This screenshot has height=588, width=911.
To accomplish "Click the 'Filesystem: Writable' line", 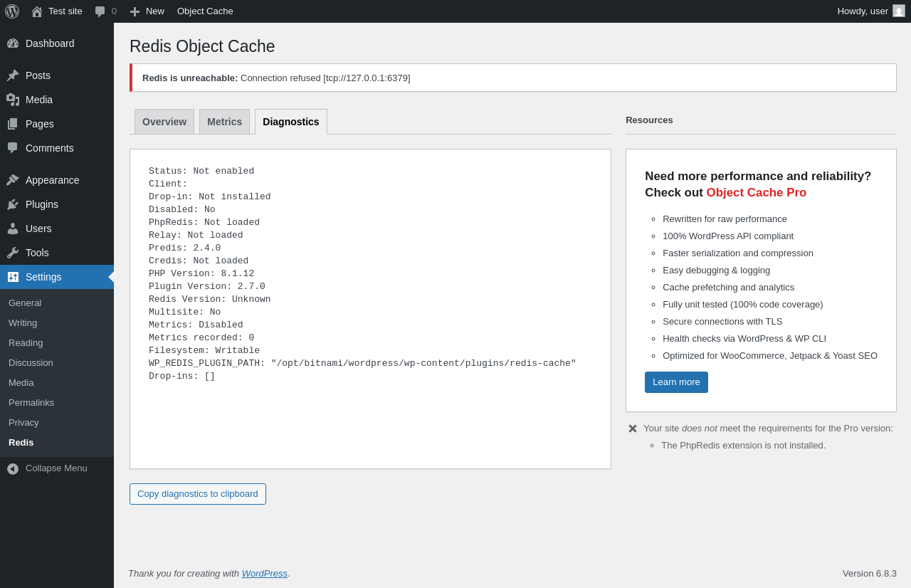I will pyautogui.click(x=204, y=351).
